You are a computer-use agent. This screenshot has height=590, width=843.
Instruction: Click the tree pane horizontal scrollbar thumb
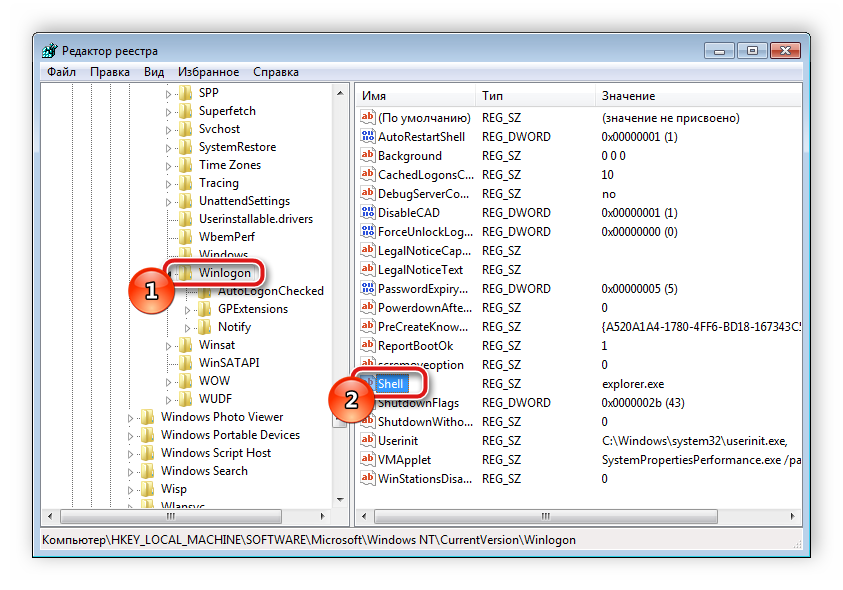pos(171,516)
